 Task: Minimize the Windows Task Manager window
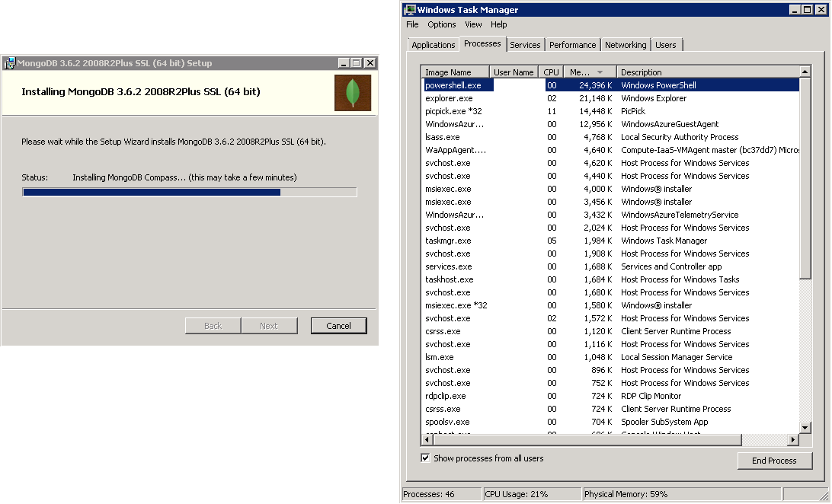click(x=795, y=10)
